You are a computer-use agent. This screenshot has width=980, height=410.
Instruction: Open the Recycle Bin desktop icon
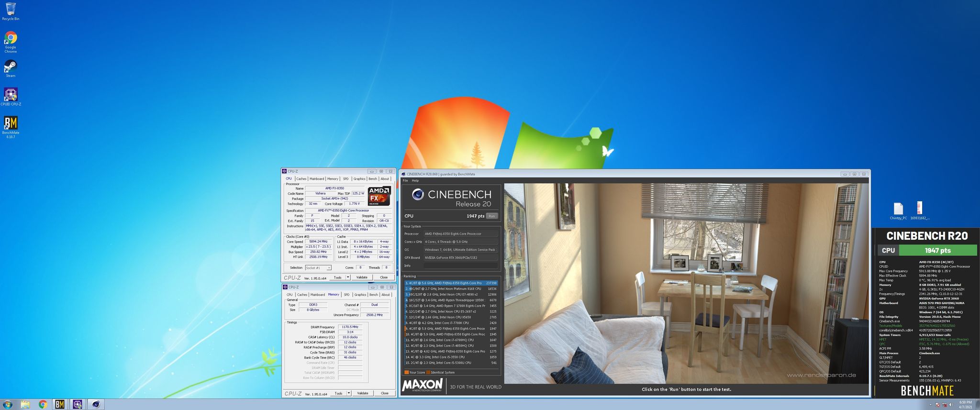[x=11, y=11]
